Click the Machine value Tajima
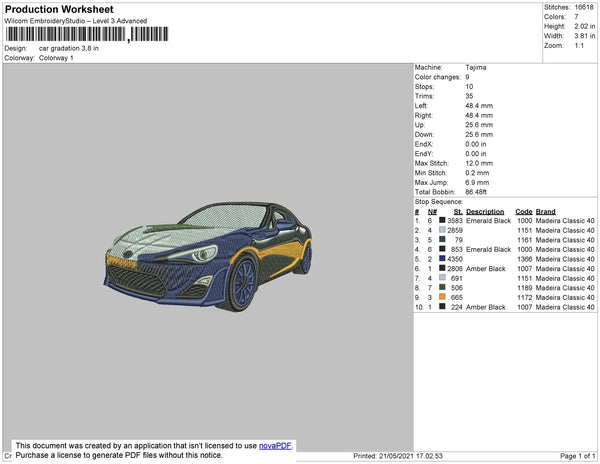The height and width of the screenshot is (464, 600). [476, 68]
